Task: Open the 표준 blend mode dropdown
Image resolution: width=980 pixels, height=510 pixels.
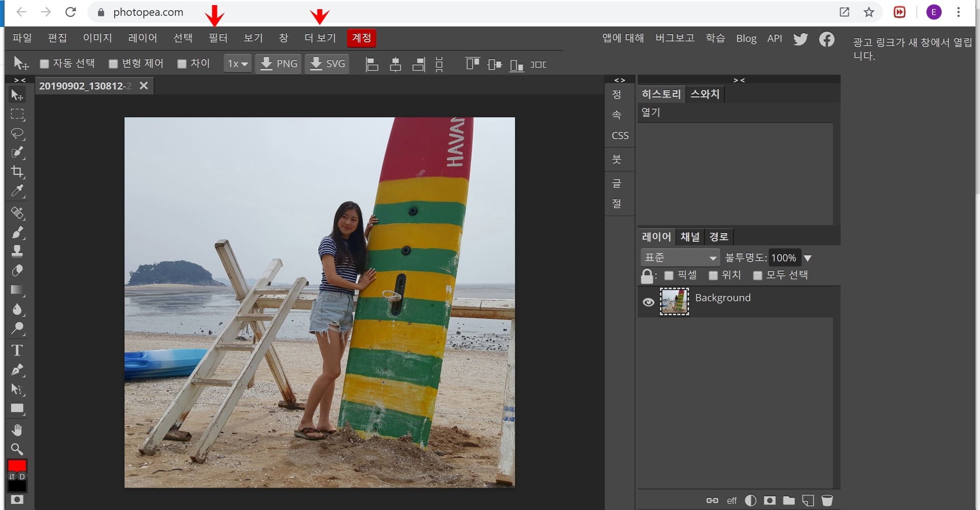Action: click(x=680, y=258)
